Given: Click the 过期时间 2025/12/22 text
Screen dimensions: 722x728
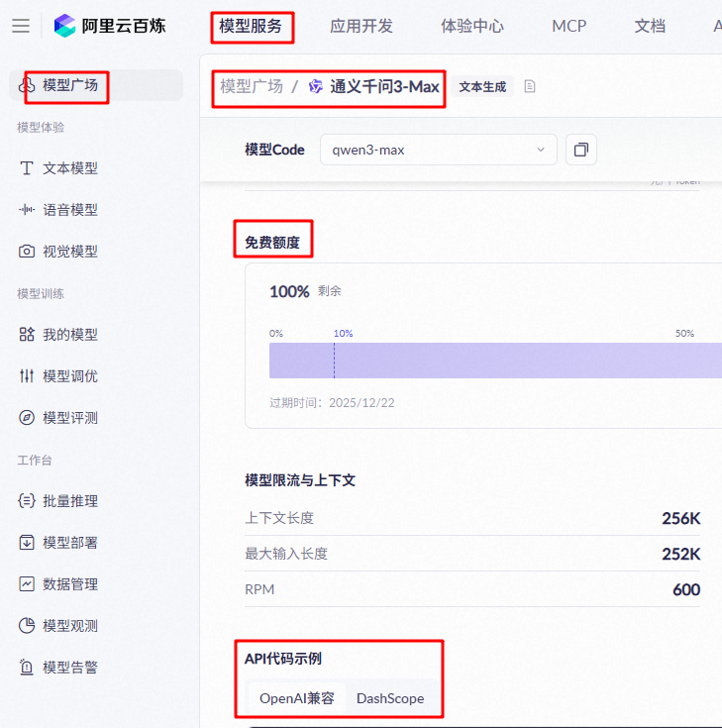Looking at the screenshot, I should point(332,402).
